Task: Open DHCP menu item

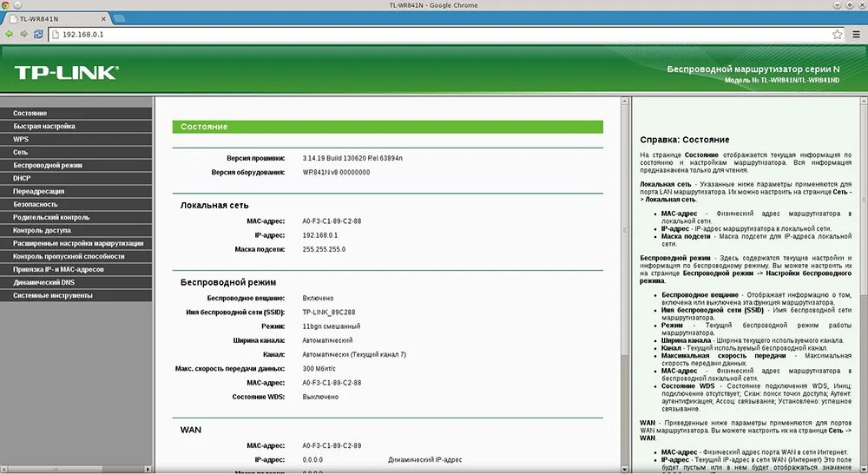Action: click(x=76, y=178)
